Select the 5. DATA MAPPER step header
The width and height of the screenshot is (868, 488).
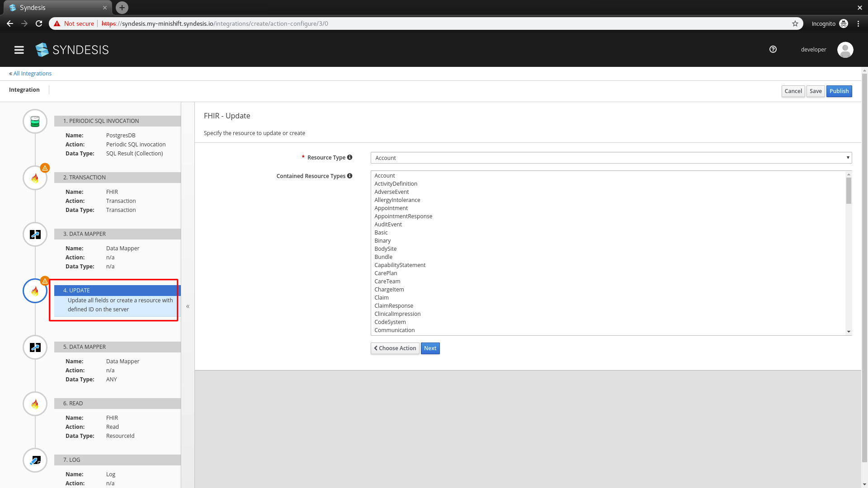(x=118, y=347)
